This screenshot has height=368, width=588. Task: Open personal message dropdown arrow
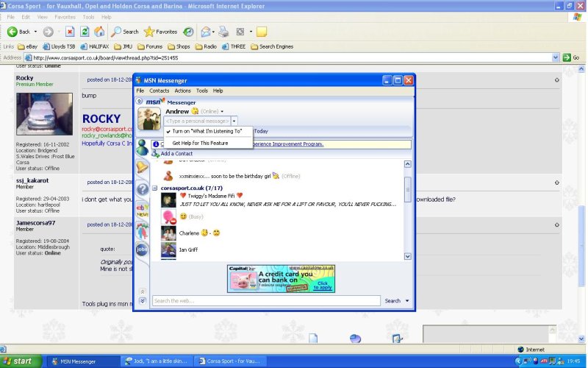(234, 121)
